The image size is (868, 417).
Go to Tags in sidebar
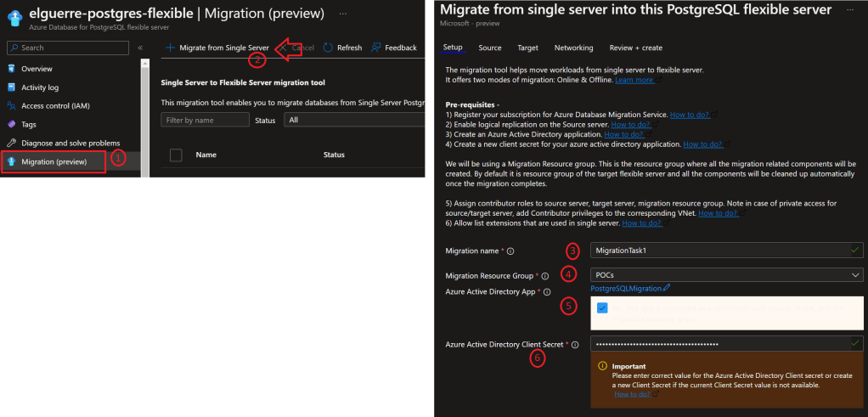[30, 125]
